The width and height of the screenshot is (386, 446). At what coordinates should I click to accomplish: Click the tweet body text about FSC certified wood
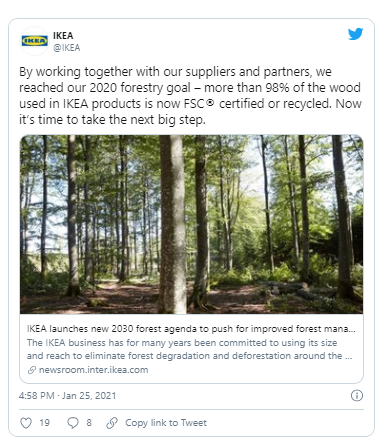point(190,96)
